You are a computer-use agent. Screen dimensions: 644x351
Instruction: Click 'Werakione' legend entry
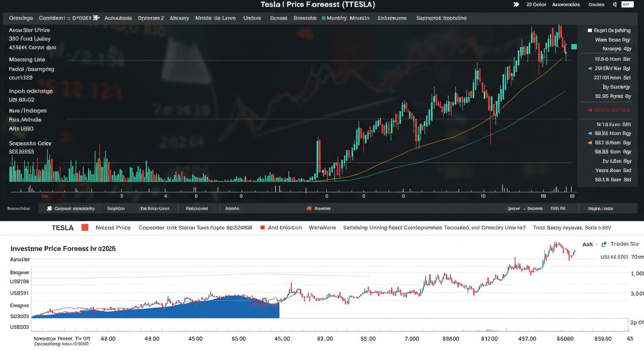pos(322,227)
